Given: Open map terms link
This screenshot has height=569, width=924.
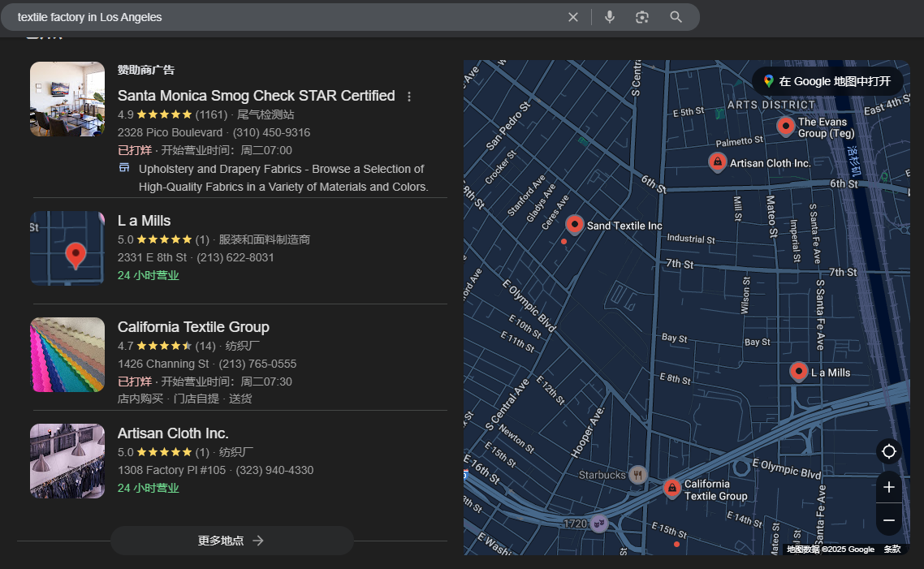Looking at the screenshot, I should click(892, 550).
